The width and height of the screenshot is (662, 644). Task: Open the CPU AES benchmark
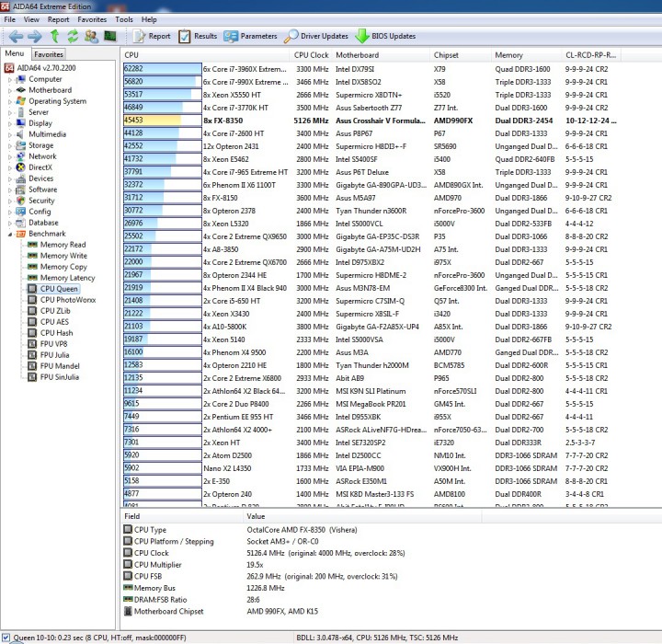(x=48, y=322)
